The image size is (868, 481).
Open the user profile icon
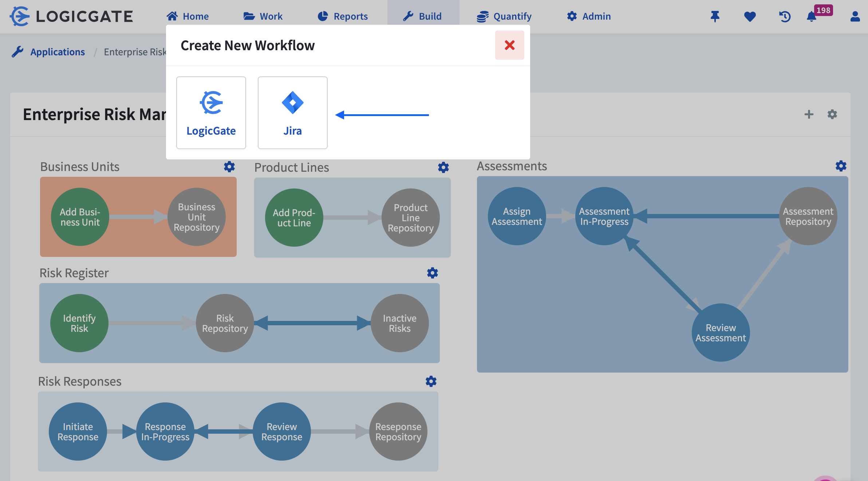[x=855, y=16]
